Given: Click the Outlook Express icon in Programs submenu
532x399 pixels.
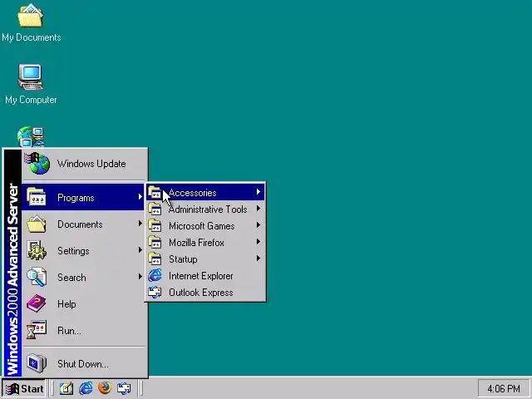Looking at the screenshot, I should coord(155,292).
